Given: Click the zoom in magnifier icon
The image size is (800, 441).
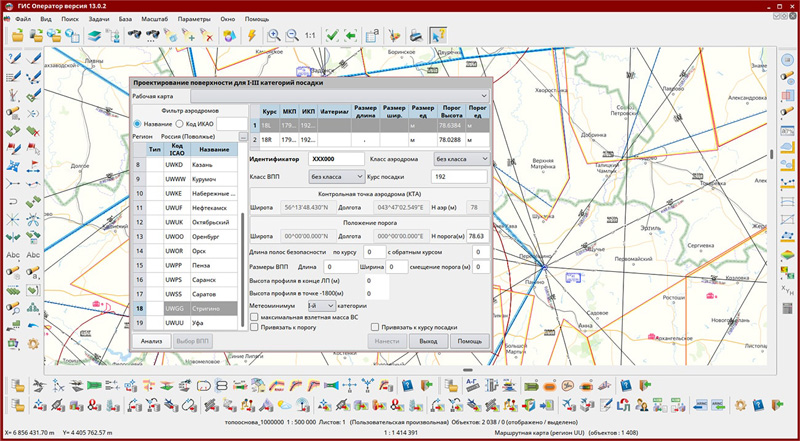Looking at the screenshot, I should (x=274, y=35).
